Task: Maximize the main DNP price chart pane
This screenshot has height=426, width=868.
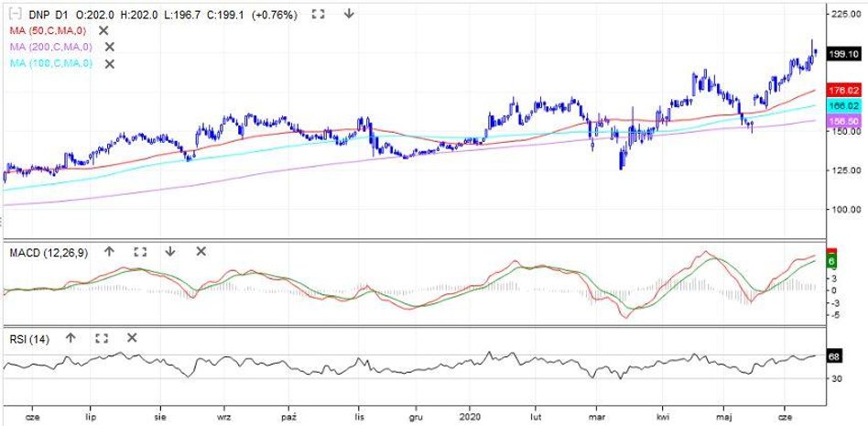Action: click(x=319, y=14)
